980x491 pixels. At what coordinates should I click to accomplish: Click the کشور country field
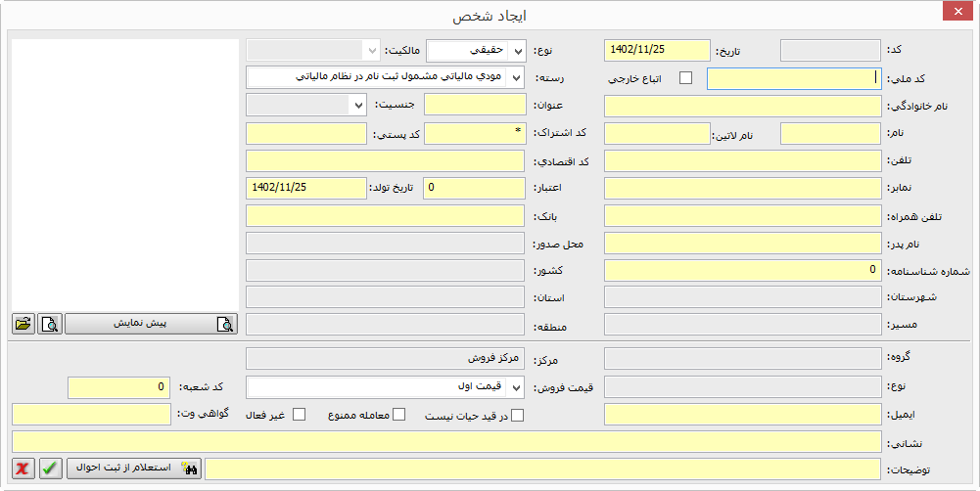pos(385,271)
